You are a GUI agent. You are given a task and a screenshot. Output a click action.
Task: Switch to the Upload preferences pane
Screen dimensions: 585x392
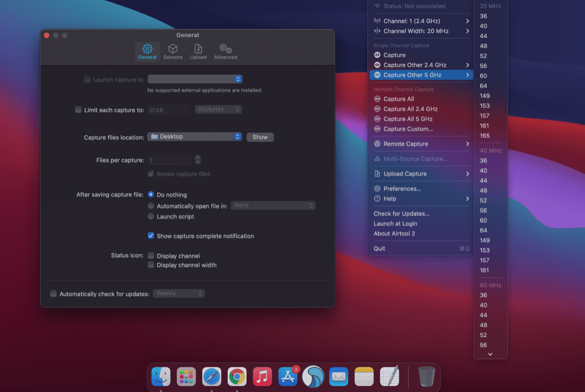pyautogui.click(x=198, y=51)
